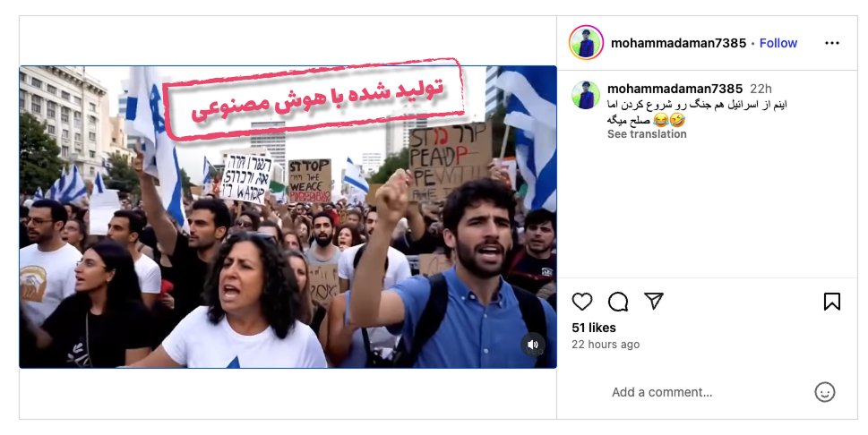Click the red Persian stamp on video
Screen dimensions: 868x435
coord(314,98)
